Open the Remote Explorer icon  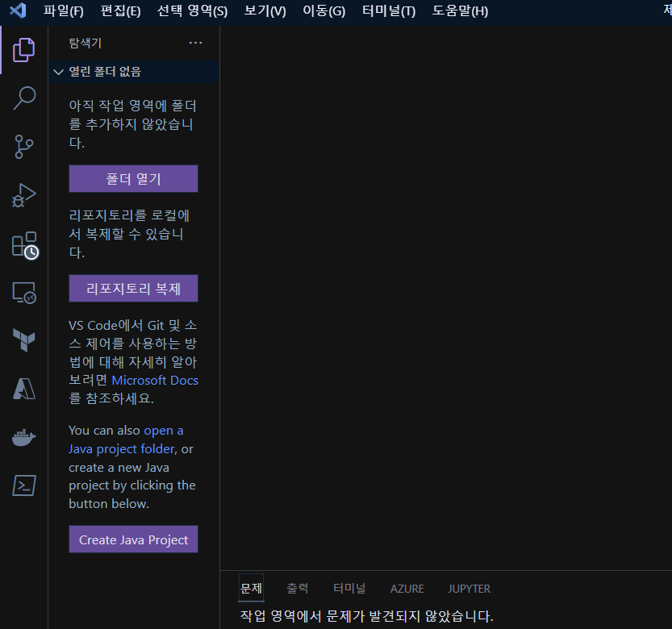coord(24,293)
